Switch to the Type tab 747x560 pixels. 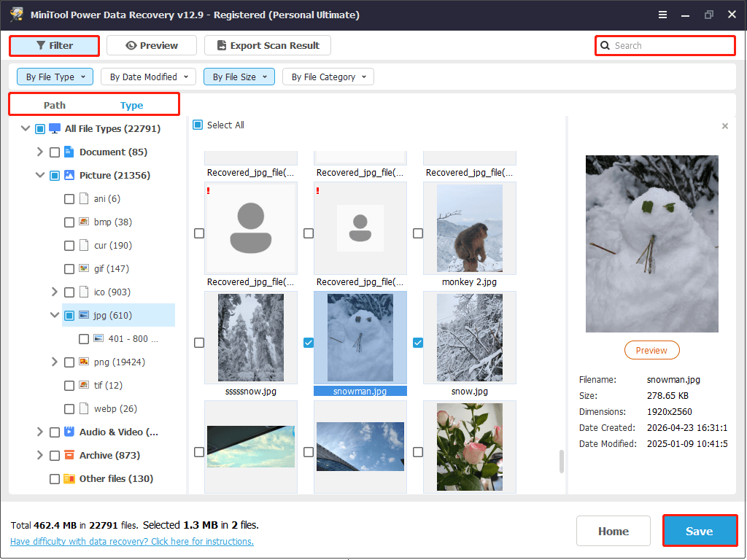tap(131, 105)
